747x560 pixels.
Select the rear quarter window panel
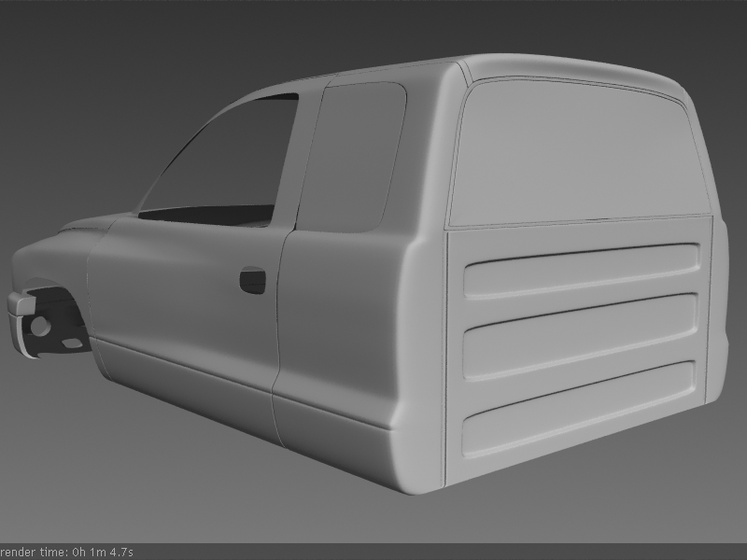tap(351, 154)
